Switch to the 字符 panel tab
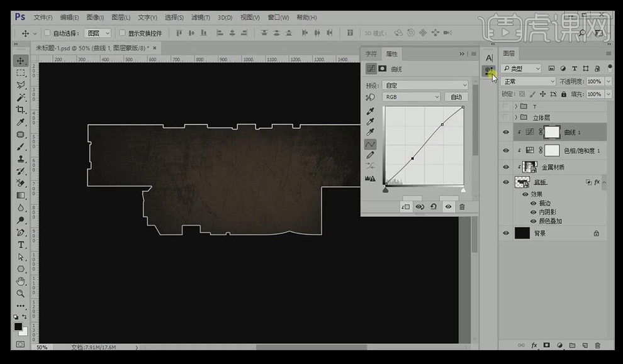 click(372, 54)
